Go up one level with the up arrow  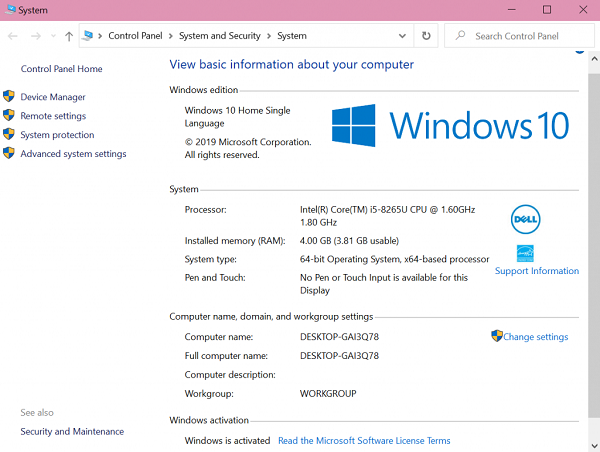pos(68,36)
